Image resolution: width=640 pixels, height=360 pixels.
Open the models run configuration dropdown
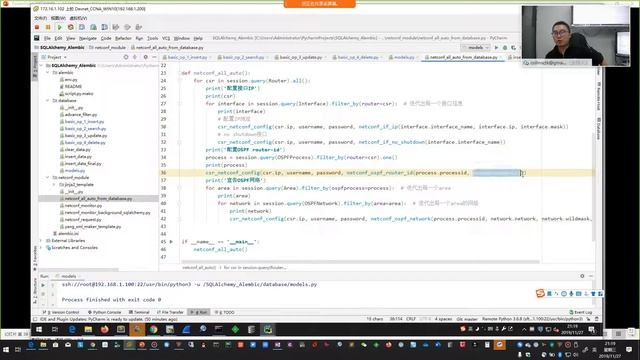click(x=476, y=48)
